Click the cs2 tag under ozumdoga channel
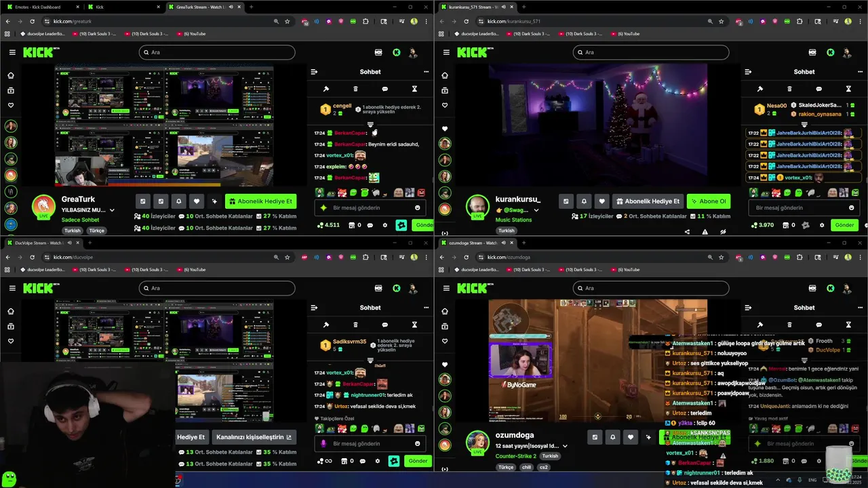 coord(544,467)
